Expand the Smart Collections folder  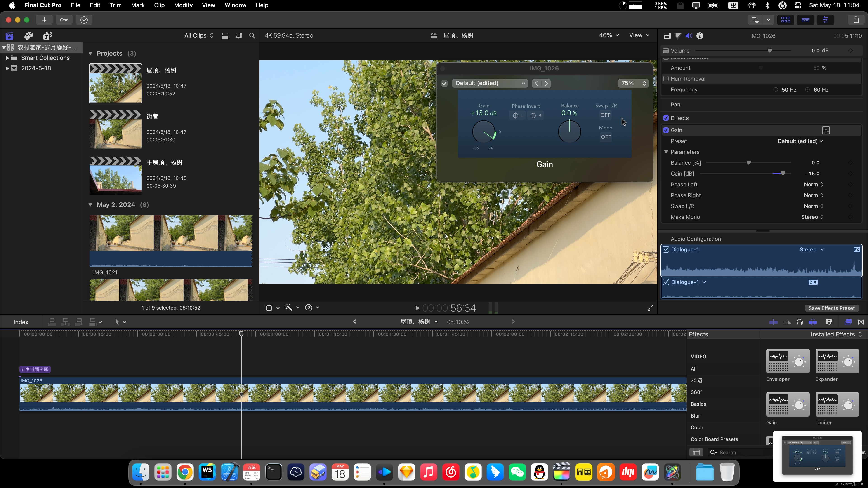(7, 58)
